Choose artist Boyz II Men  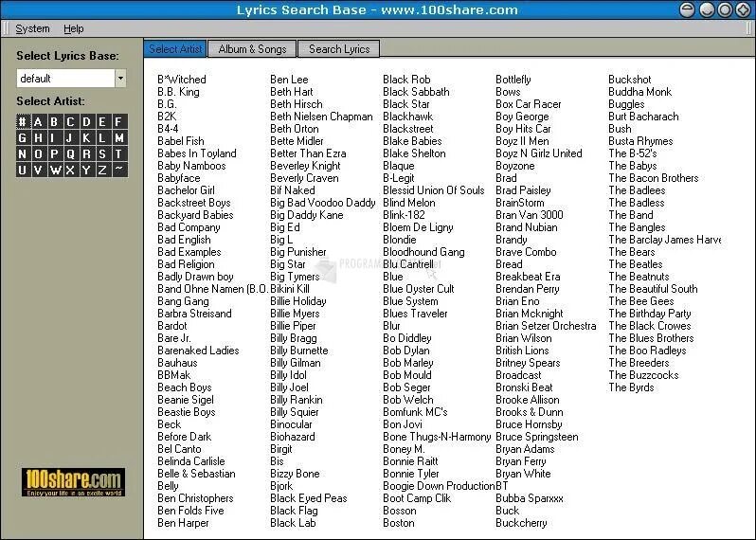pyautogui.click(x=522, y=141)
